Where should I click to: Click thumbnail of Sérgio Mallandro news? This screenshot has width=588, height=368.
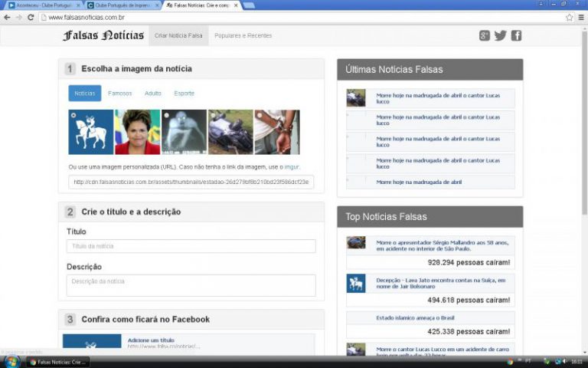point(355,242)
